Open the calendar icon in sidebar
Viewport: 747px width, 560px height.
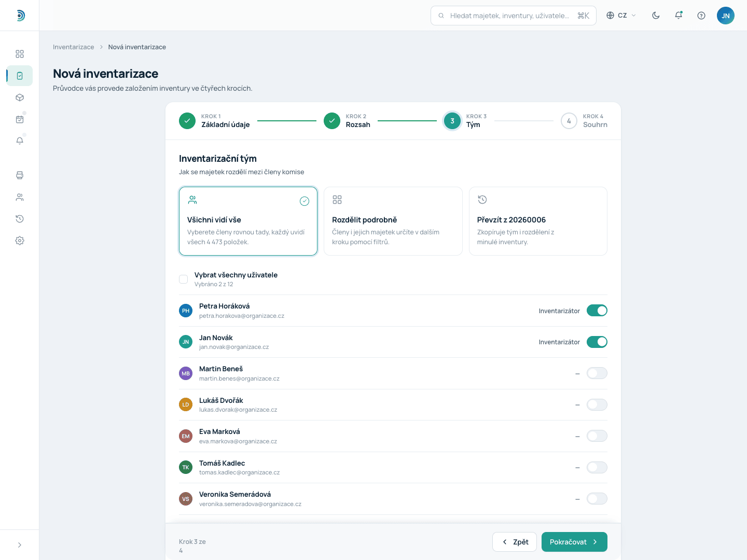click(x=20, y=119)
